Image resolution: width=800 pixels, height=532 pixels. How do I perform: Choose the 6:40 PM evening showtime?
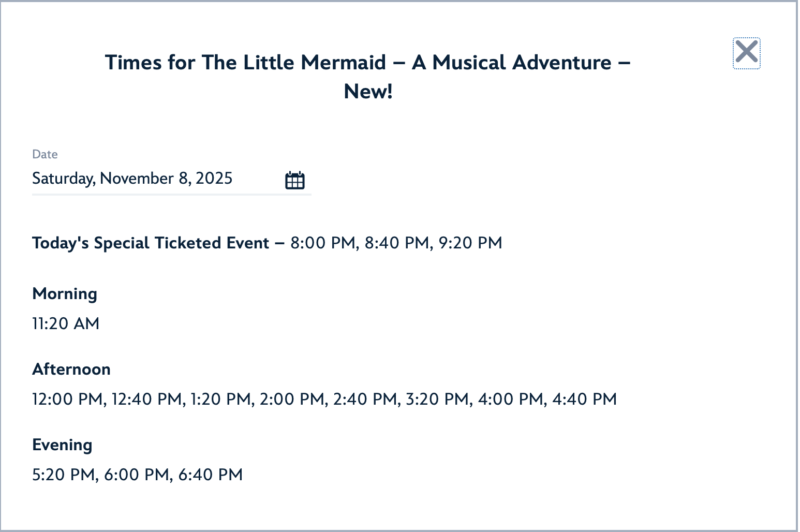coord(211,475)
